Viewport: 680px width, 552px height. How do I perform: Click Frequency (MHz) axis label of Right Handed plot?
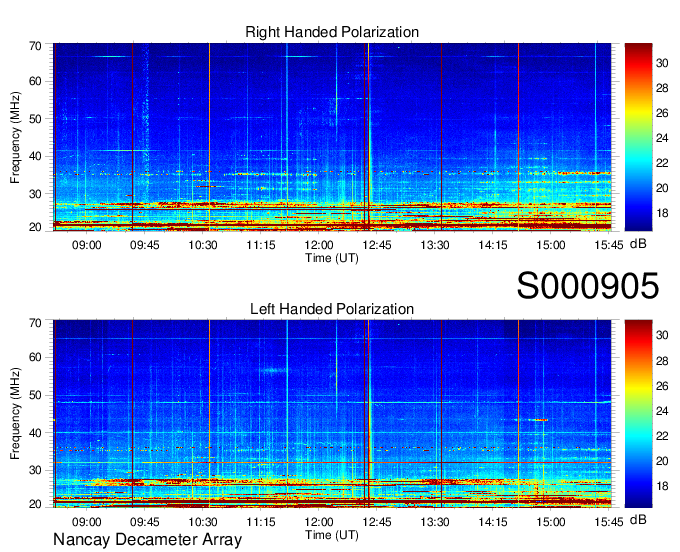point(15,137)
